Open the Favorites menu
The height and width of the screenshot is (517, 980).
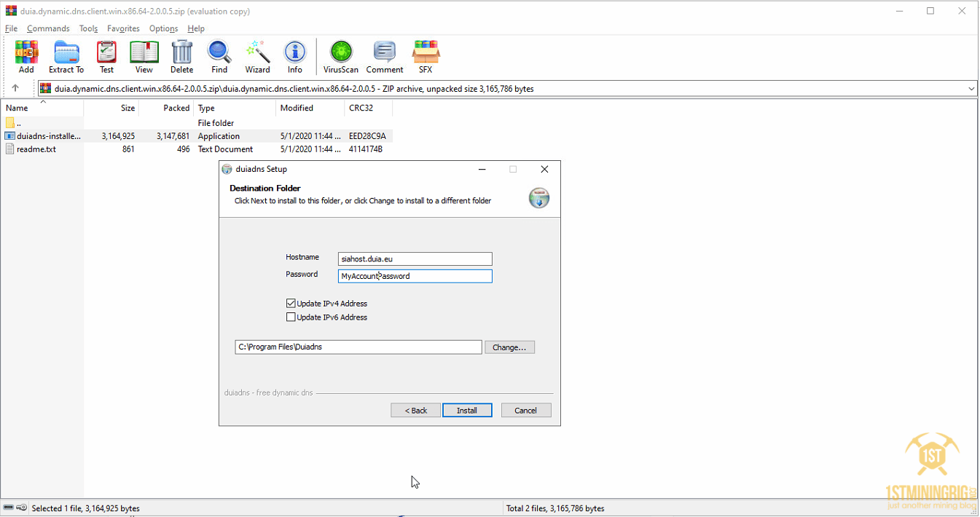(x=123, y=28)
